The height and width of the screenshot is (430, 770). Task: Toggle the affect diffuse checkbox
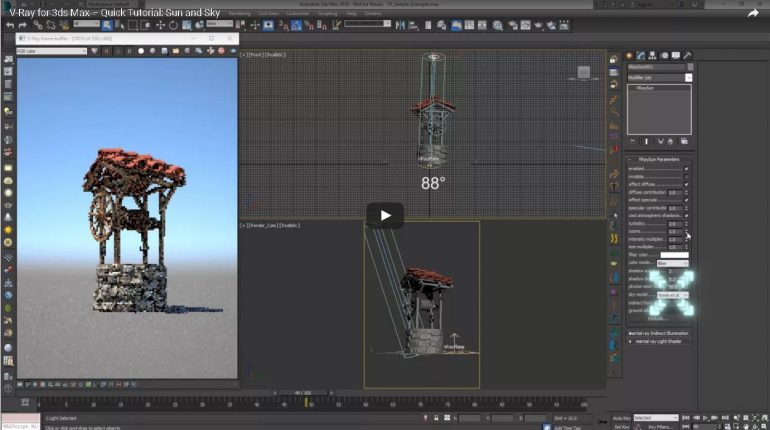[x=687, y=185]
